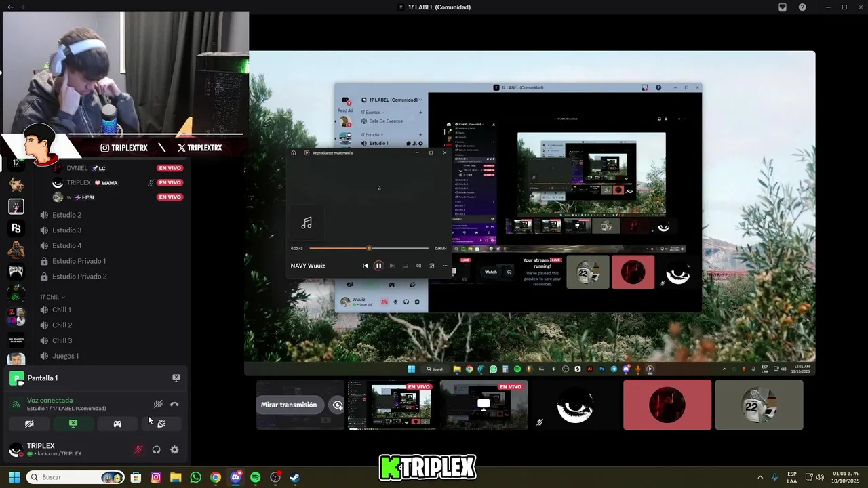This screenshot has width=868, height=488.
Task: Click the settings gear beside Wuuiz in stream
Action: click(417, 302)
